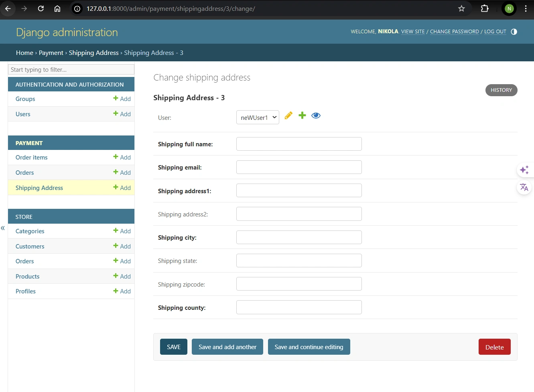This screenshot has height=392, width=534.
Task: Add a new Shipping Address
Action: 122,188
